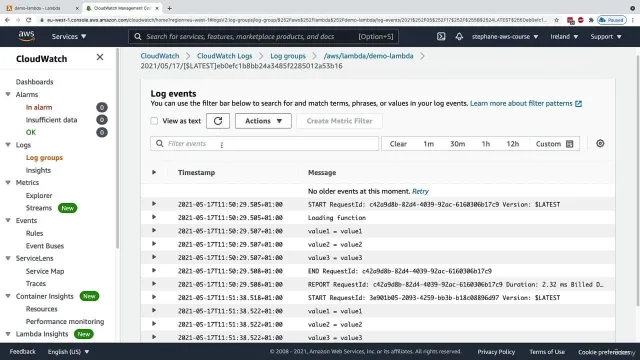The width and height of the screenshot is (640, 360).
Task: Open the Ireland region dropdown
Action: click(x=564, y=36)
